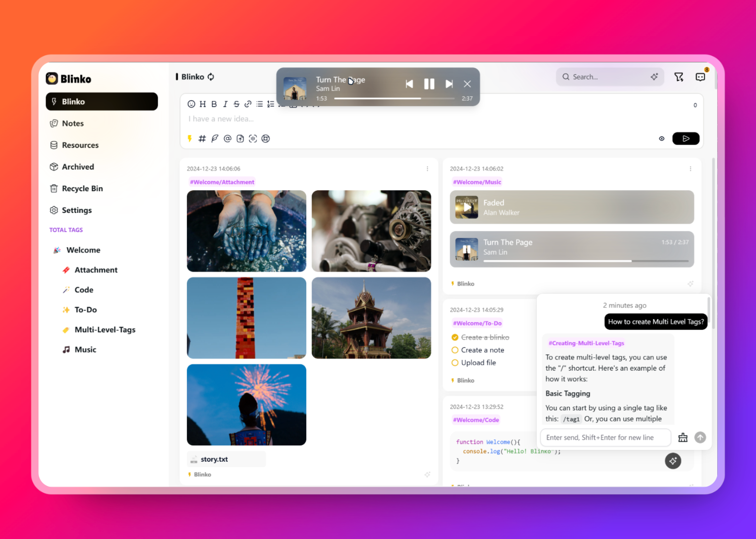This screenshot has width=756, height=539.
Task: Pause the song in the floating player
Action: 429,84
